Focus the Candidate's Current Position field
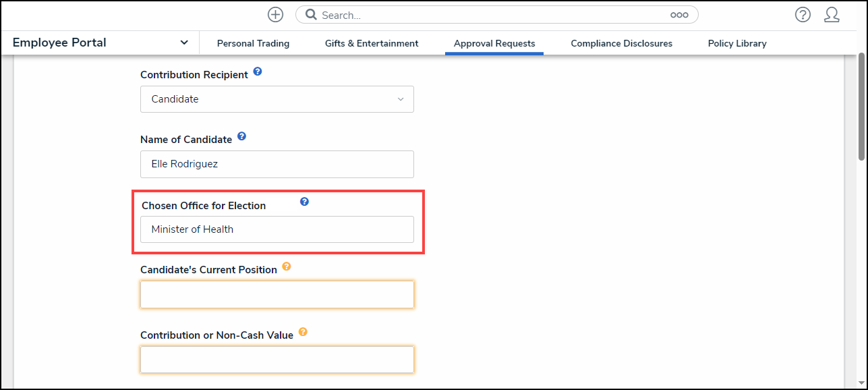This screenshot has width=868, height=390. point(277,295)
